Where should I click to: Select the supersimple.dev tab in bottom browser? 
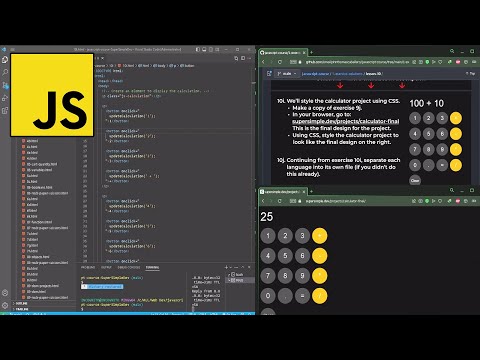coord(283,192)
